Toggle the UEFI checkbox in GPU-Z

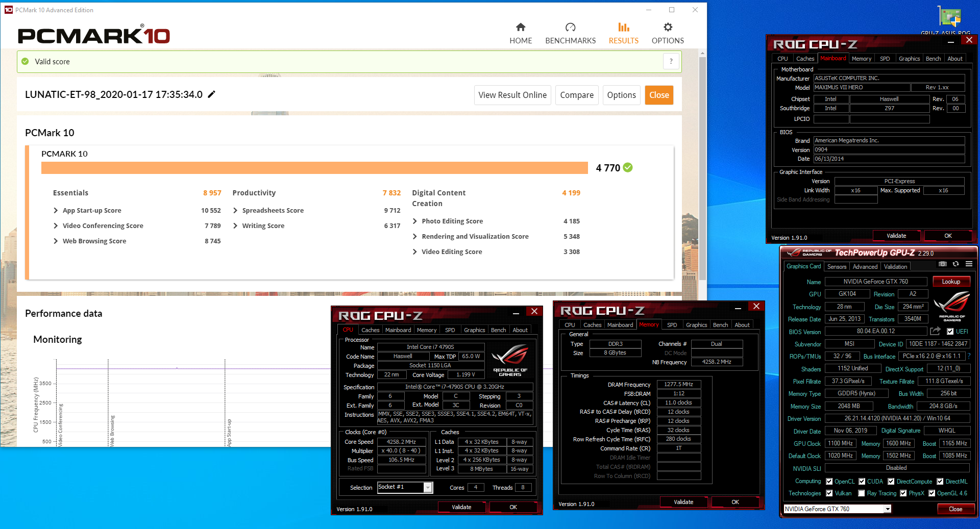tap(950, 331)
